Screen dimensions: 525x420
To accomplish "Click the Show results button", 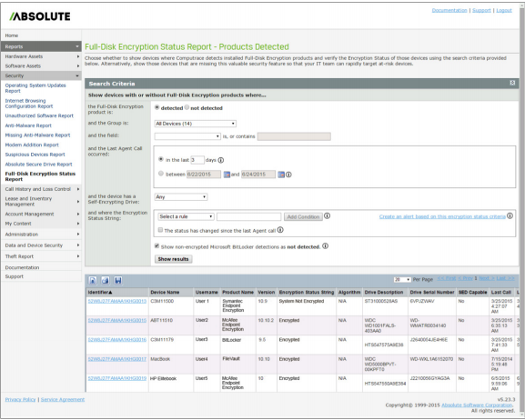I will coord(174,259).
